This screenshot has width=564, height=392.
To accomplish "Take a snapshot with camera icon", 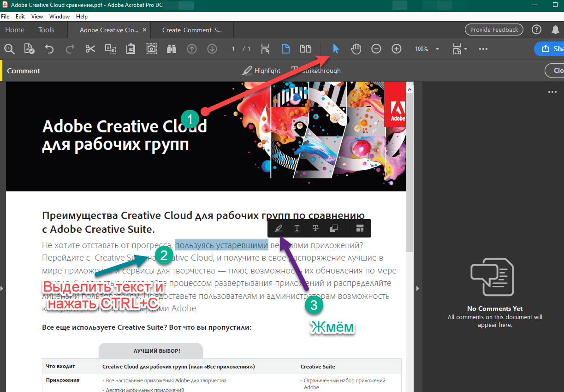I will coord(151,49).
